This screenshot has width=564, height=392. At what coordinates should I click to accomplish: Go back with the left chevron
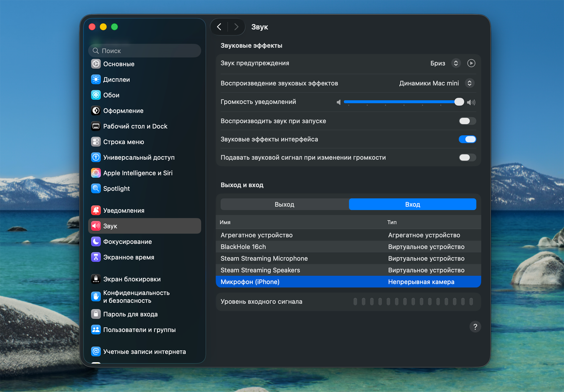pos(219,27)
